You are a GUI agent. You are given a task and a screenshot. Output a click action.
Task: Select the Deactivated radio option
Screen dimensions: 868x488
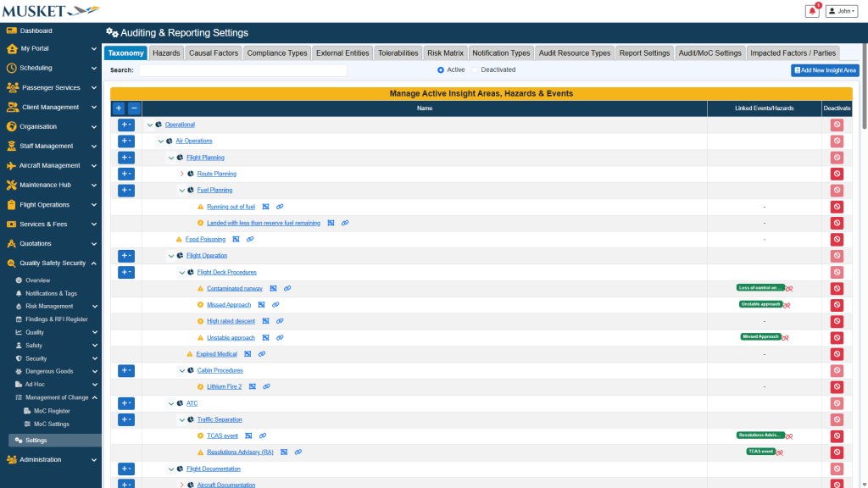(476, 70)
